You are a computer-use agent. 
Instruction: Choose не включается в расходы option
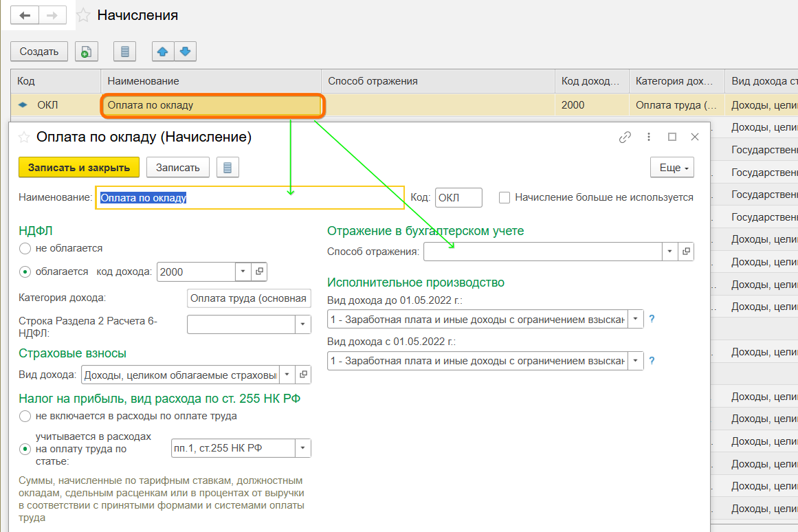point(25,417)
